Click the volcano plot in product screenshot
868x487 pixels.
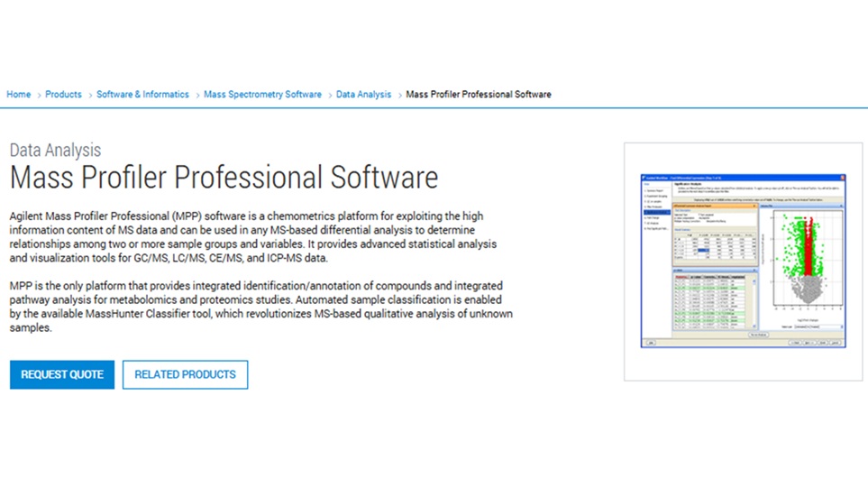pos(807,260)
